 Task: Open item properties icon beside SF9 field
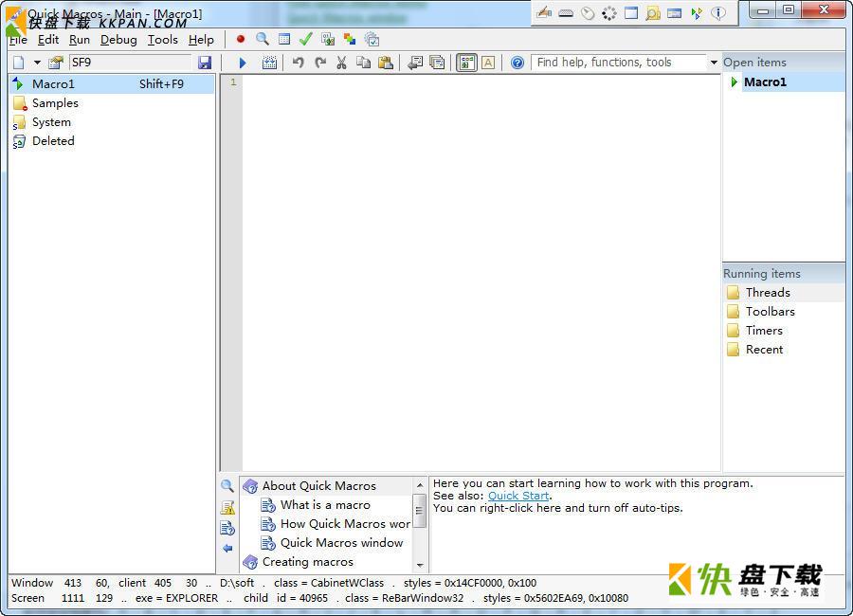click(x=56, y=63)
